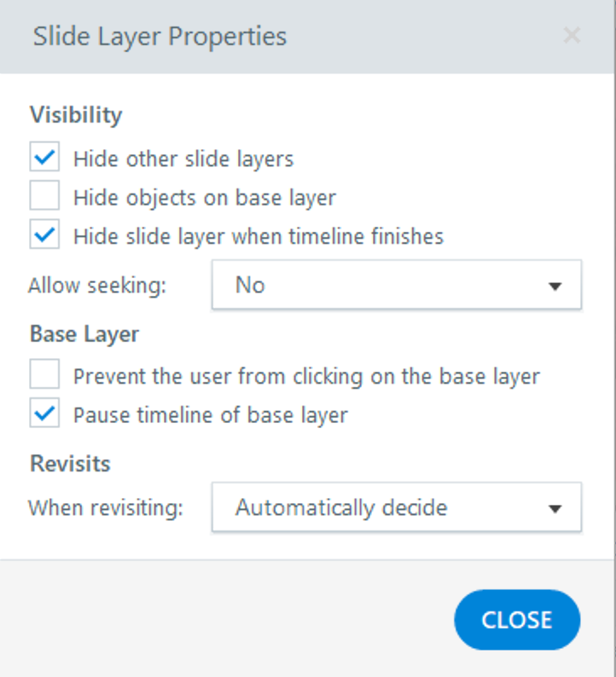Expand the When revisiting combo box
Image resolution: width=616 pixels, height=677 pixels.
pos(396,507)
